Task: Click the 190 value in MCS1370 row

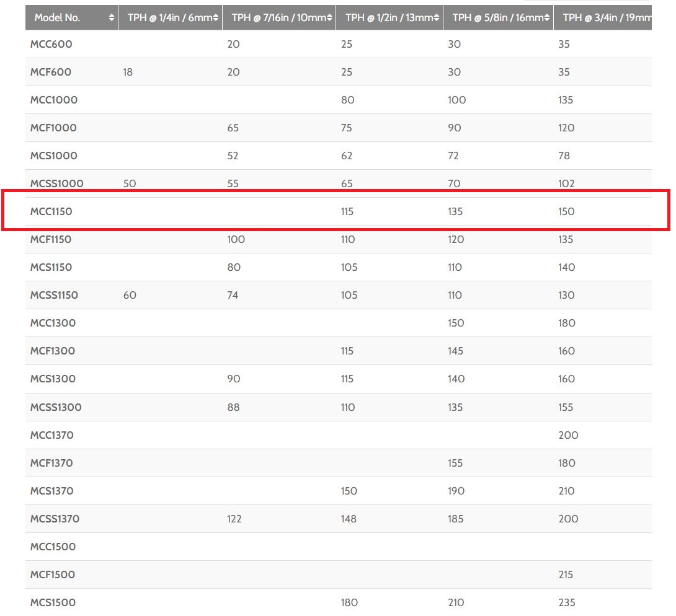Action: tap(456, 491)
